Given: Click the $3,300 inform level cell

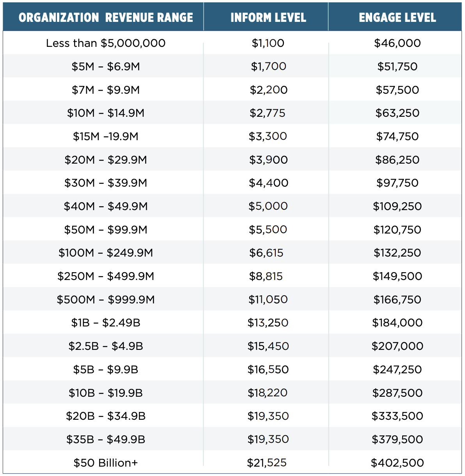Looking at the screenshot, I should (268, 136).
